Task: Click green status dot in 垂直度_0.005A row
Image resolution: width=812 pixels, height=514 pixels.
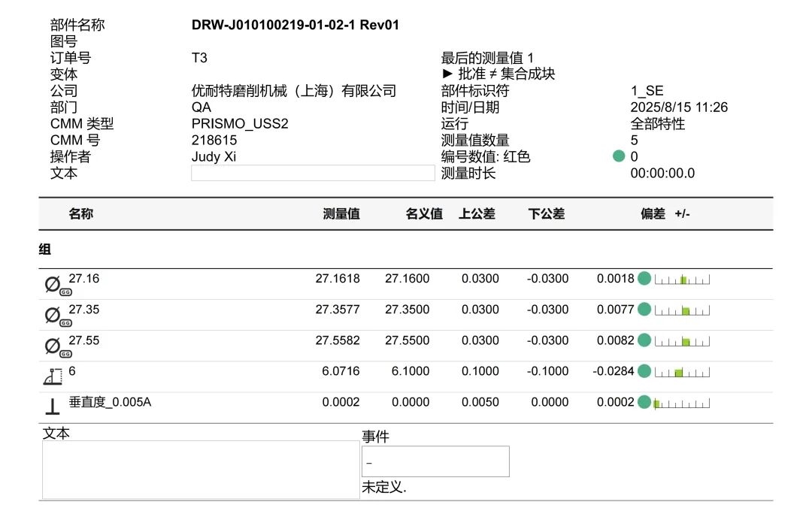Action: 644,402
